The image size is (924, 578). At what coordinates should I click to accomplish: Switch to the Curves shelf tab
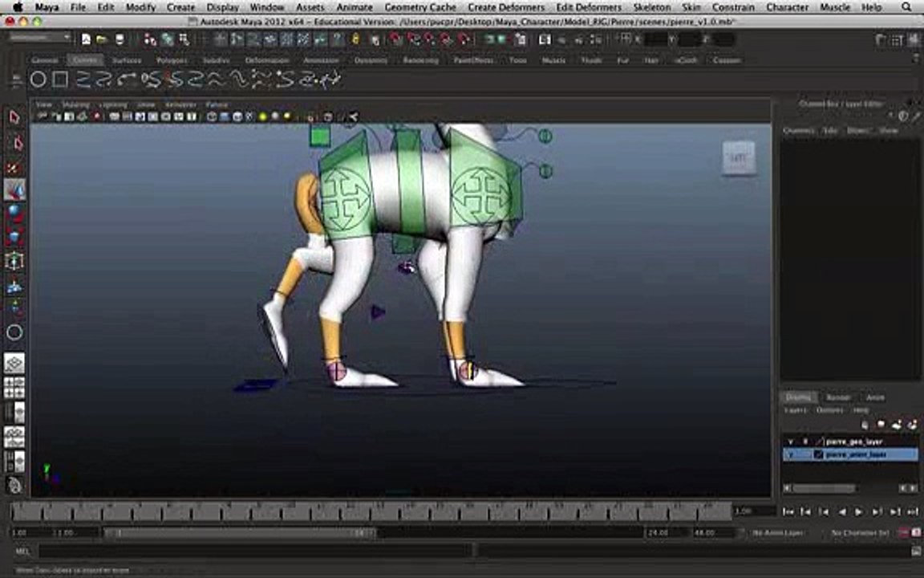[85, 60]
